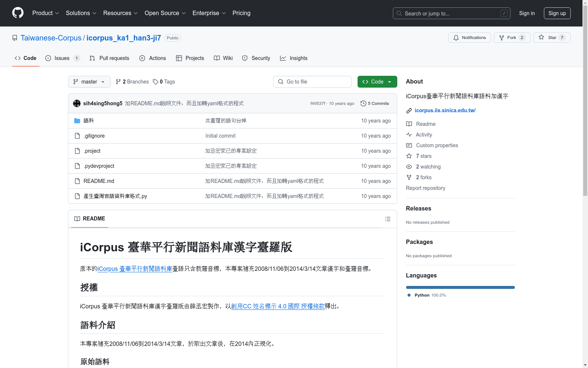Image resolution: width=588 pixels, height=368 pixels.
Task: Open the green Code dropdown
Action: click(377, 82)
